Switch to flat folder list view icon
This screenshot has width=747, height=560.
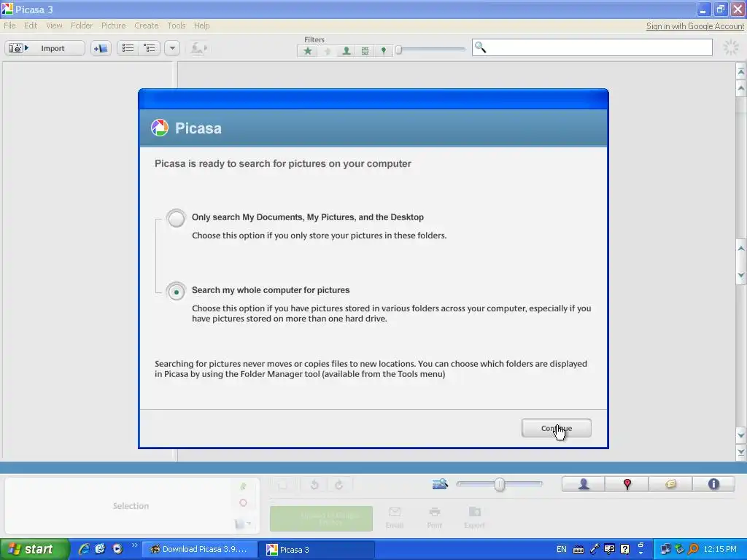click(x=128, y=48)
